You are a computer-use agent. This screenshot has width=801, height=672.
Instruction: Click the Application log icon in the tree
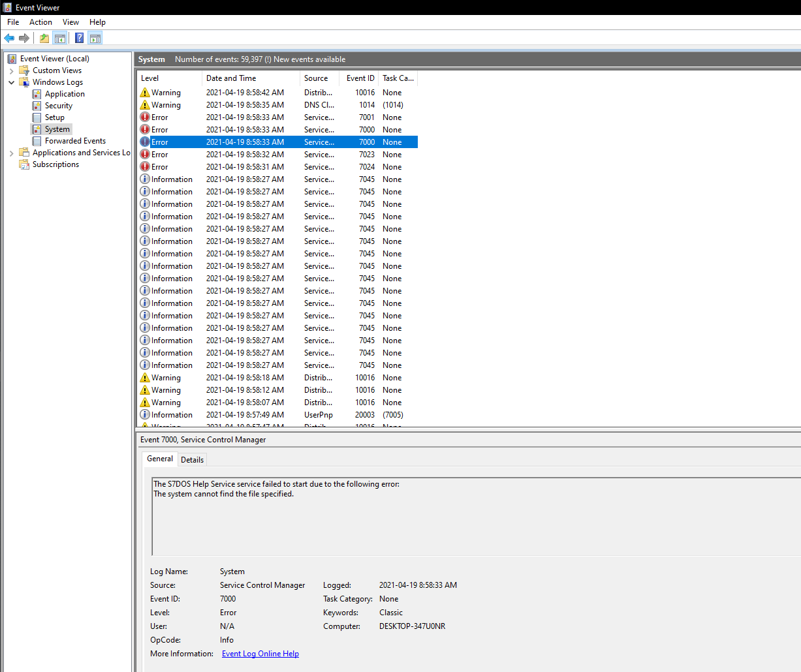pyautogui.click(x=37, y=94)
